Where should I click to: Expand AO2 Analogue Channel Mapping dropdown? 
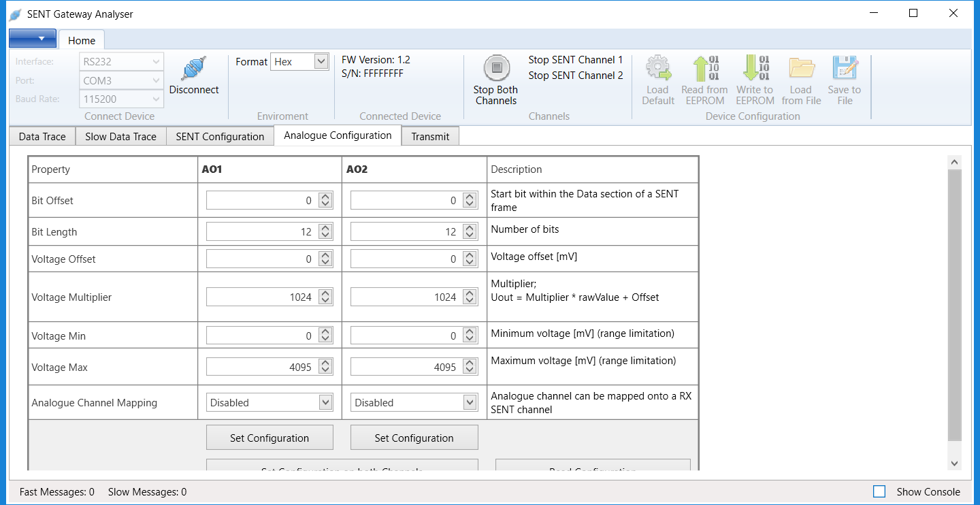pyautogui.click(x=470, y=403)
